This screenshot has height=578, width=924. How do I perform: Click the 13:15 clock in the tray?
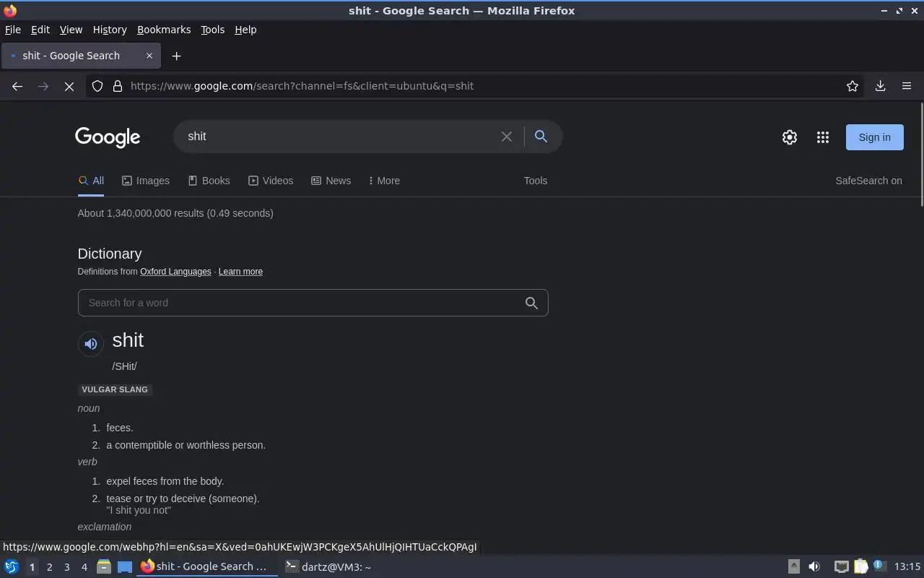pos(907,566)
